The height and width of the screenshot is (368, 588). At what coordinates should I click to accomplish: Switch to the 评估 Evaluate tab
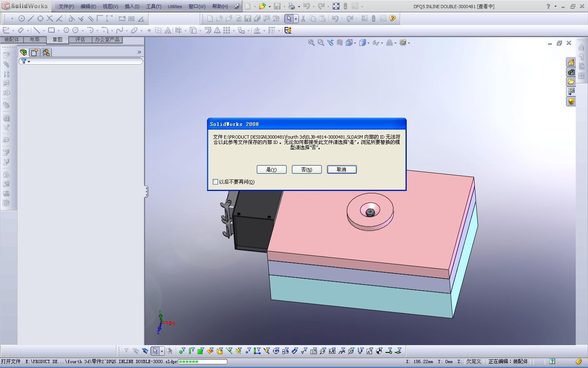point(80,40)
